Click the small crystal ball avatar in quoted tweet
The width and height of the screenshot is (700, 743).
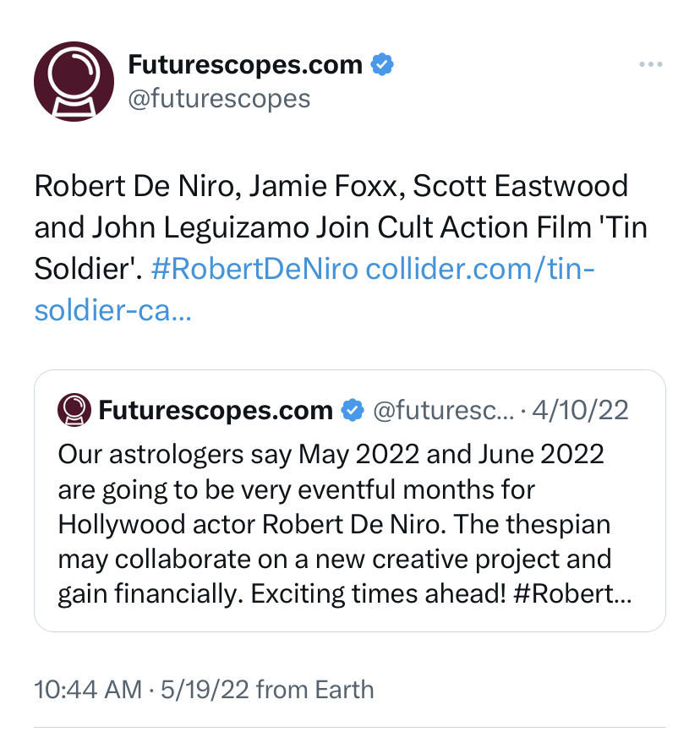point(74,410)
